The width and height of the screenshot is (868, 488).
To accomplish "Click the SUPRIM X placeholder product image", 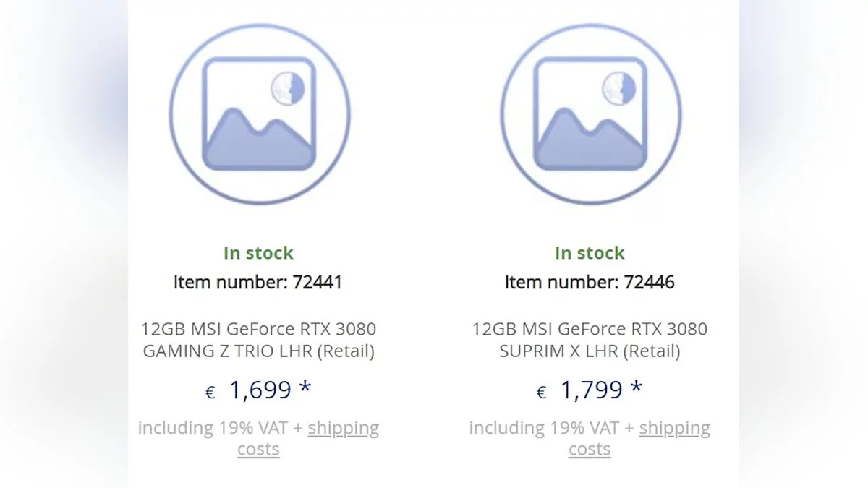I will [x=590, y=114].
